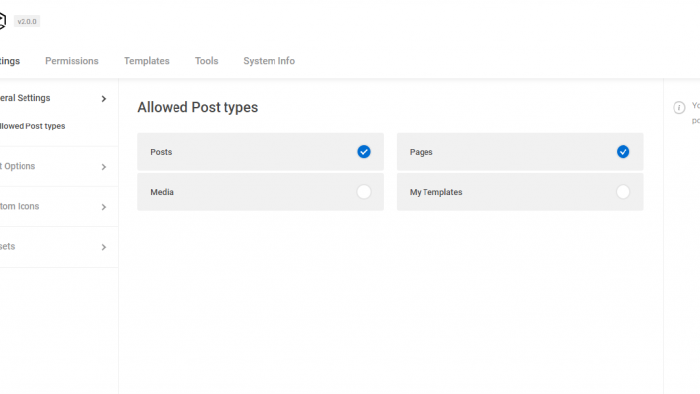Enable the Media post type

click(364, 192)
